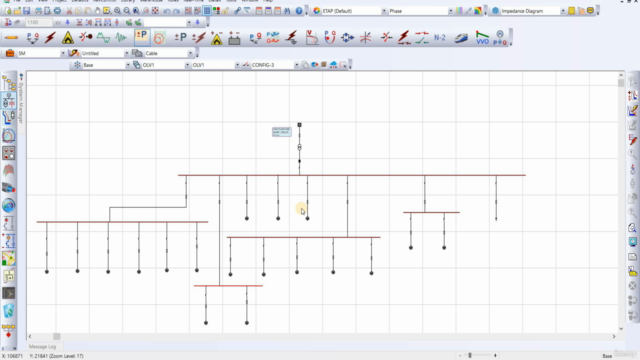
Task: Switch to Edit mode pencil icon
Action: (x=11, y=38)
